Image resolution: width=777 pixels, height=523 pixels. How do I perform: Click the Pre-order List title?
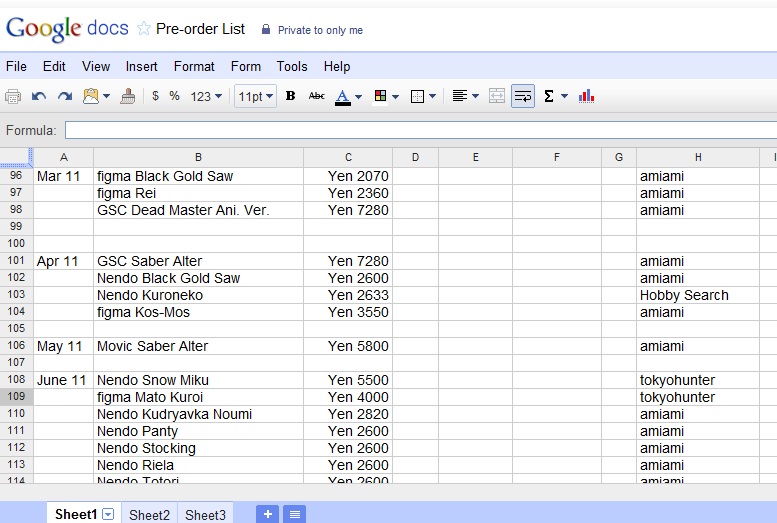point(200,29)
